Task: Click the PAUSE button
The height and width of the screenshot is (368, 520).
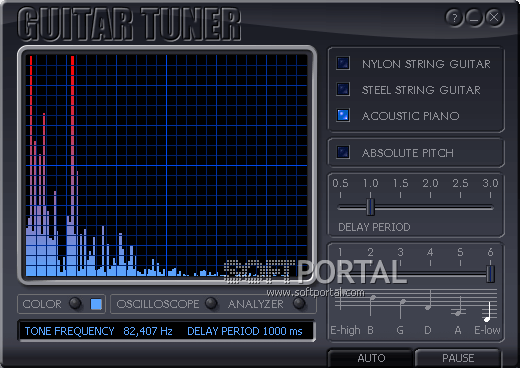Action: [x=458, y=358]
